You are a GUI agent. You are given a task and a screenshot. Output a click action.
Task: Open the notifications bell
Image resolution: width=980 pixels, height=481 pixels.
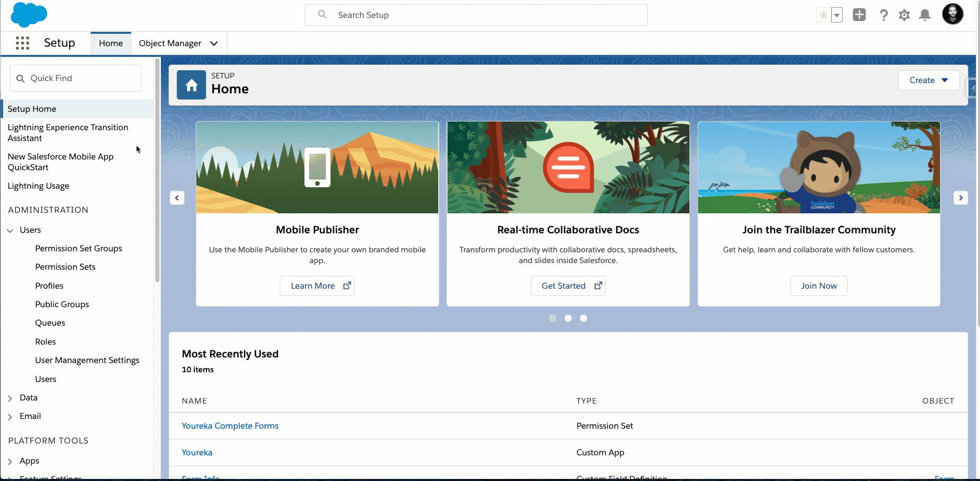(925, 15)
